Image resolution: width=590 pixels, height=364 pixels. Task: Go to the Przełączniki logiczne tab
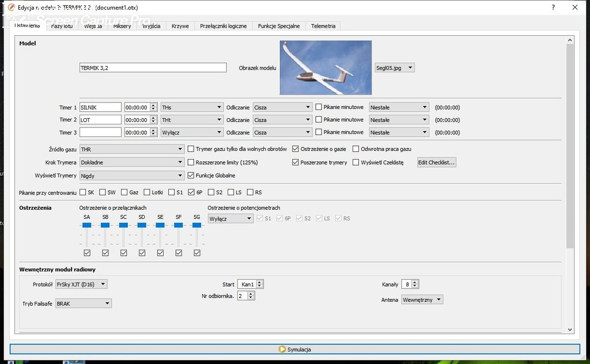(224, 26)
